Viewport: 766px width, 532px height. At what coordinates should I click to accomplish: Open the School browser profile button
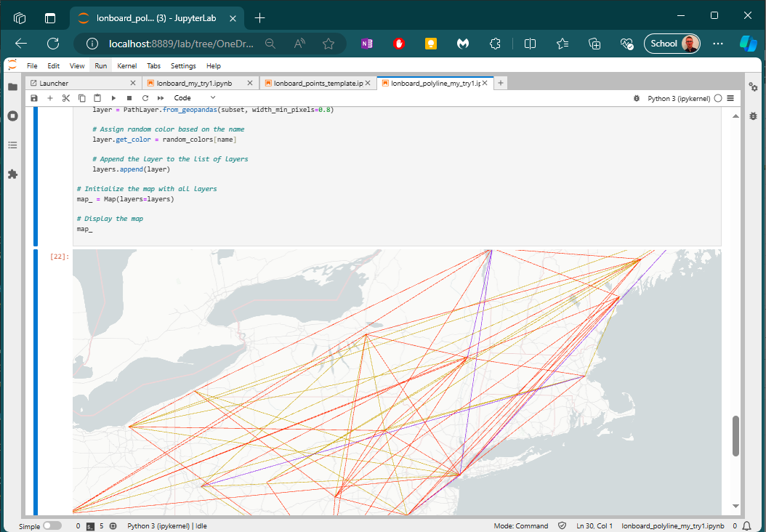coord(672,44)
